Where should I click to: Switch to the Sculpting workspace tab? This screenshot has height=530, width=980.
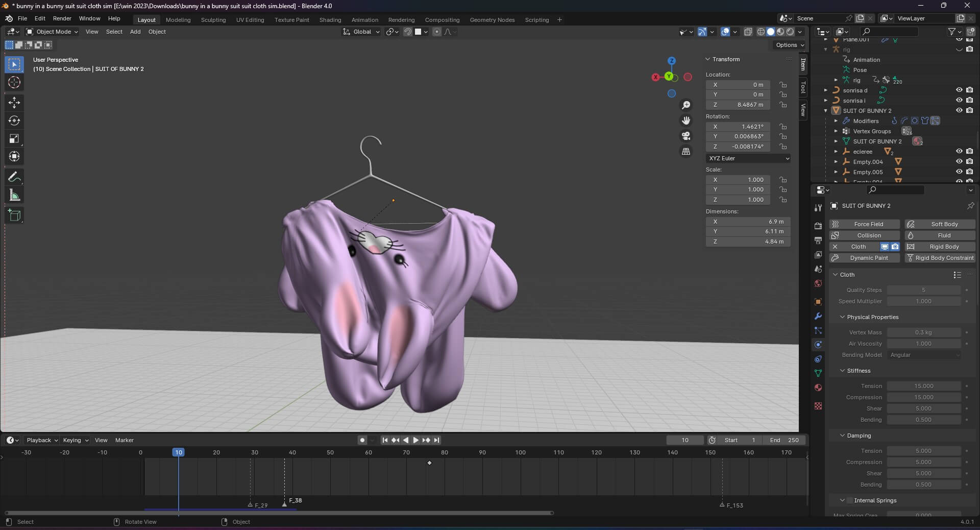coord(213,20)
